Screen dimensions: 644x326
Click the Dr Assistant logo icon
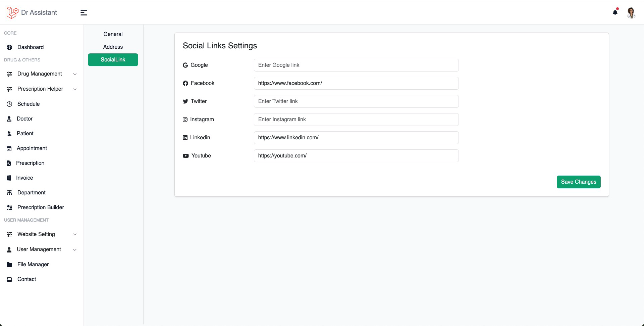click(x=12, y=12)
